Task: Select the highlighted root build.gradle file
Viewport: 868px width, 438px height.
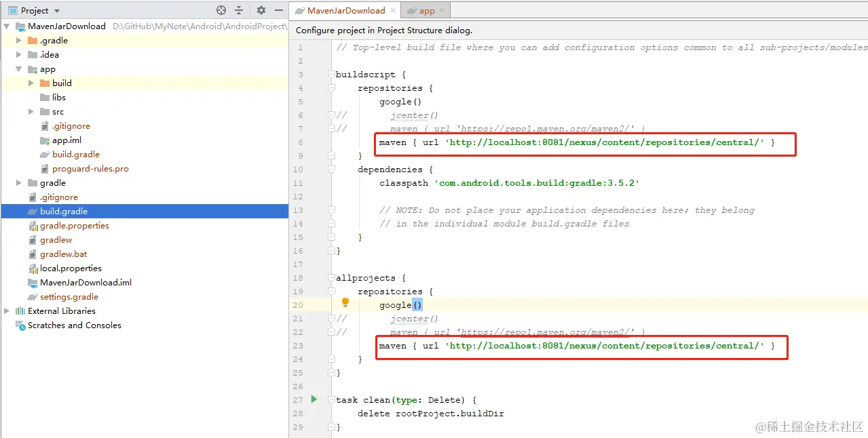Action: pyautogui.click(x=145, y=212)
